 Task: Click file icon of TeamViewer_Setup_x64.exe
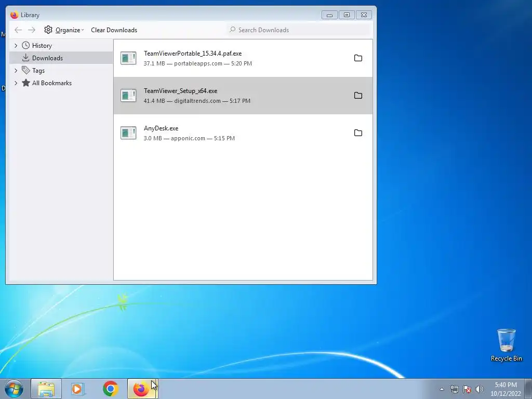click(129, 96)
